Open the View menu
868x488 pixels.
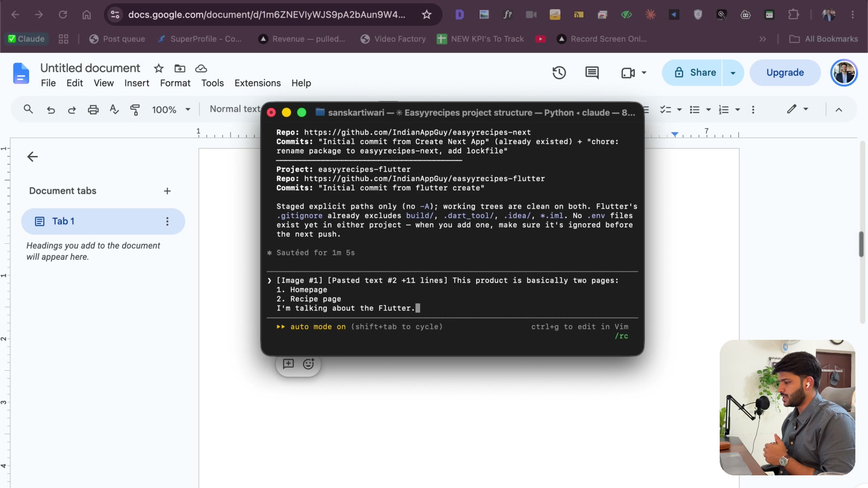104,83
